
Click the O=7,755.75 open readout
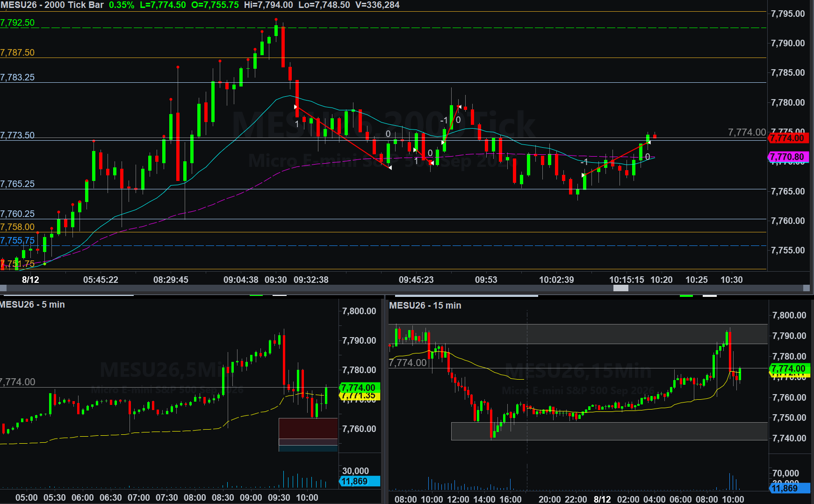pyautogui.click(x=215, y=5)
